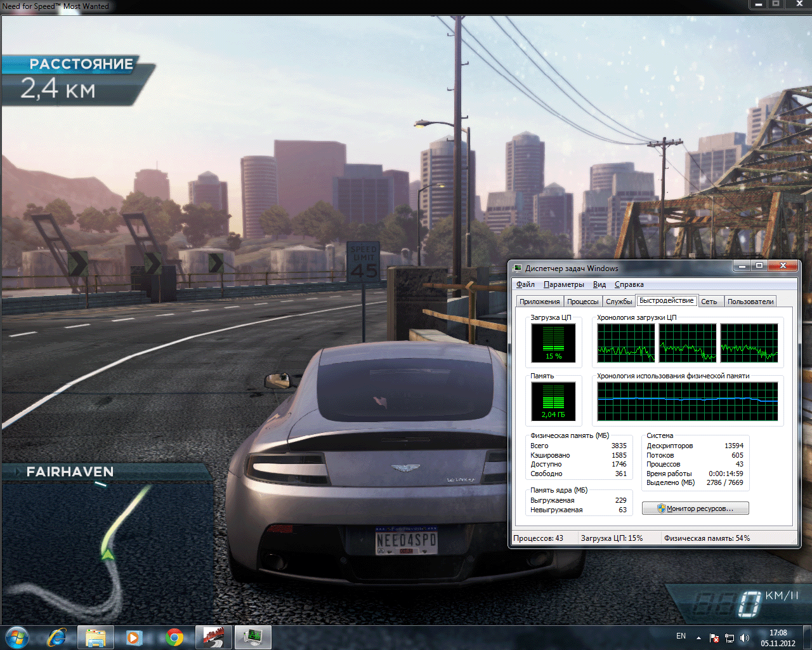The height and width of the screenshot is (650, 812).
Task: Click the memory 2,04 ГБ gauge
Action: (x=553, y=401)
